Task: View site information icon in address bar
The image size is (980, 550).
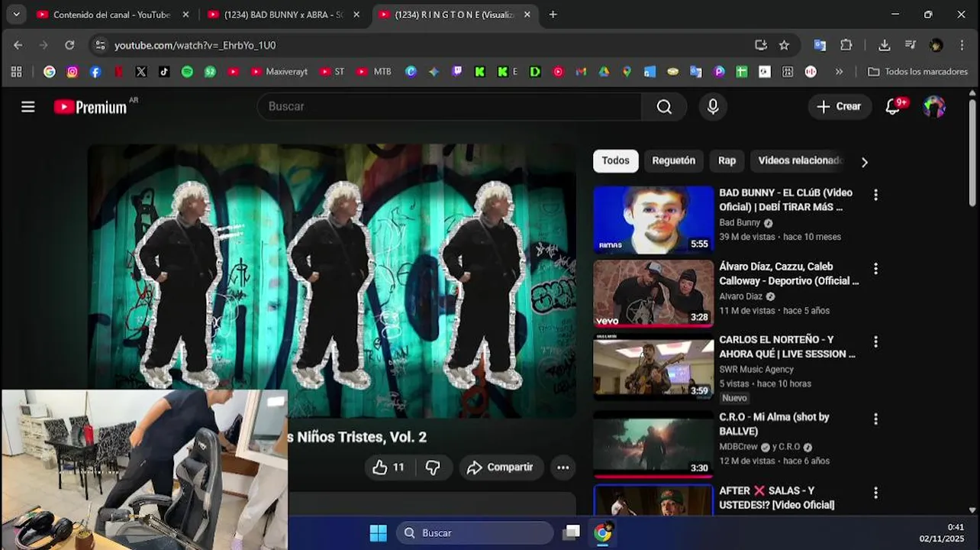Action: pos(100,45)
